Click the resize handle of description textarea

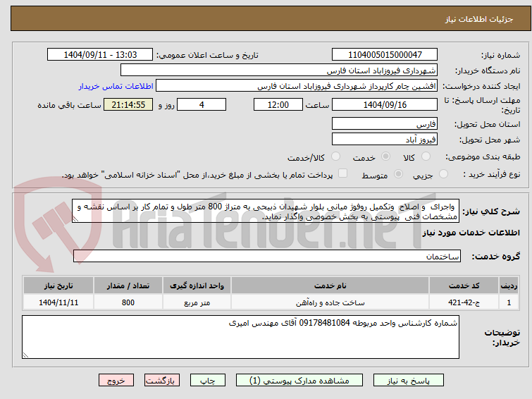pyautogui.click(x=75, y=219)
